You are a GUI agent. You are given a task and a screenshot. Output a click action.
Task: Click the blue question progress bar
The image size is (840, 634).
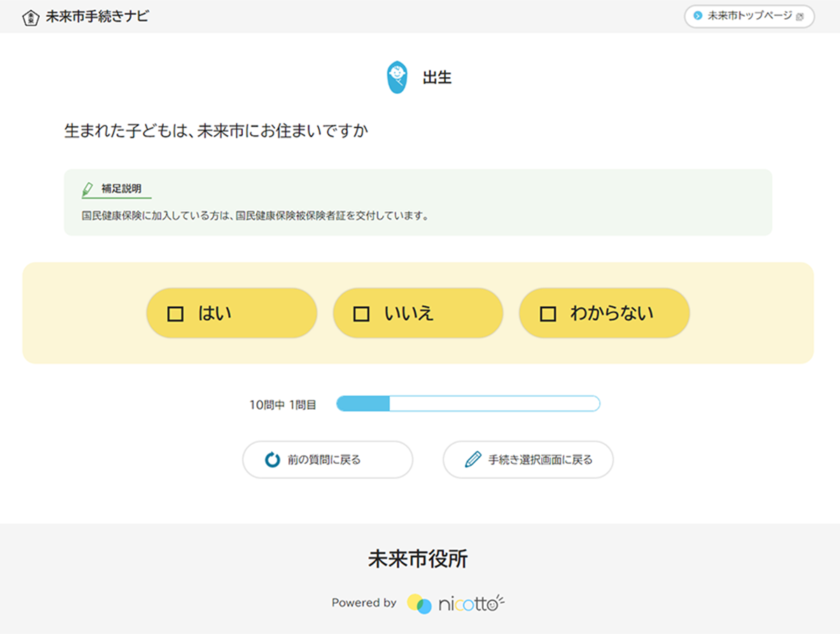pos(468,404)
